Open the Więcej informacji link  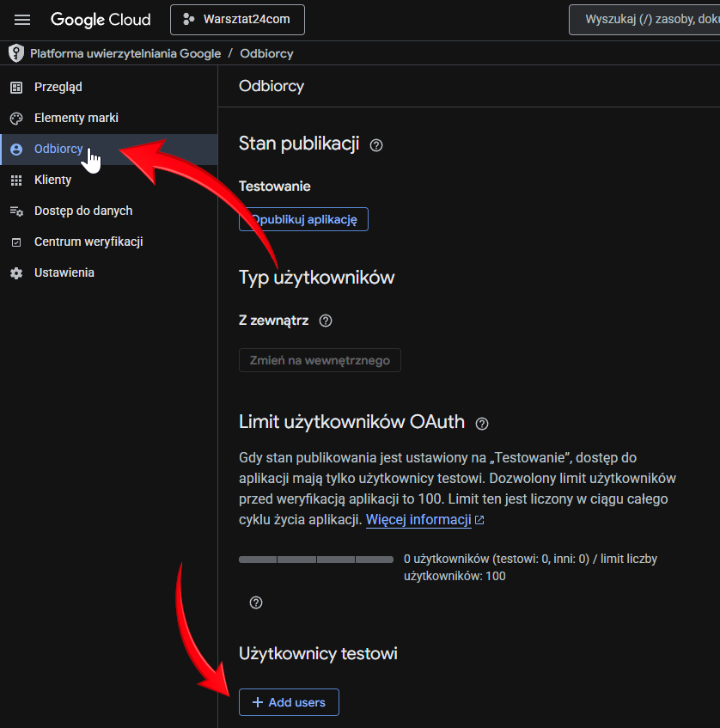coord(418,520)
